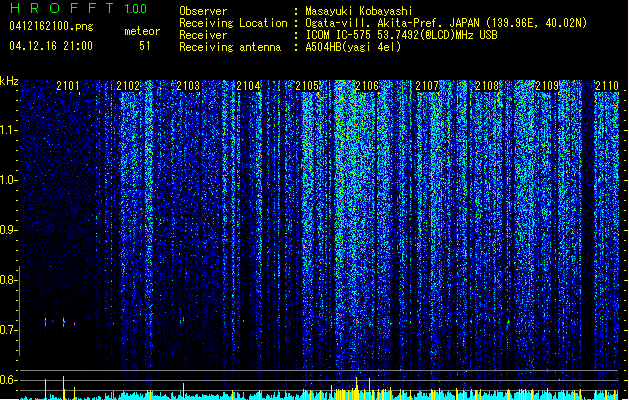Click the Observer field label
629x400 pixels.
(x=203, y=11)
